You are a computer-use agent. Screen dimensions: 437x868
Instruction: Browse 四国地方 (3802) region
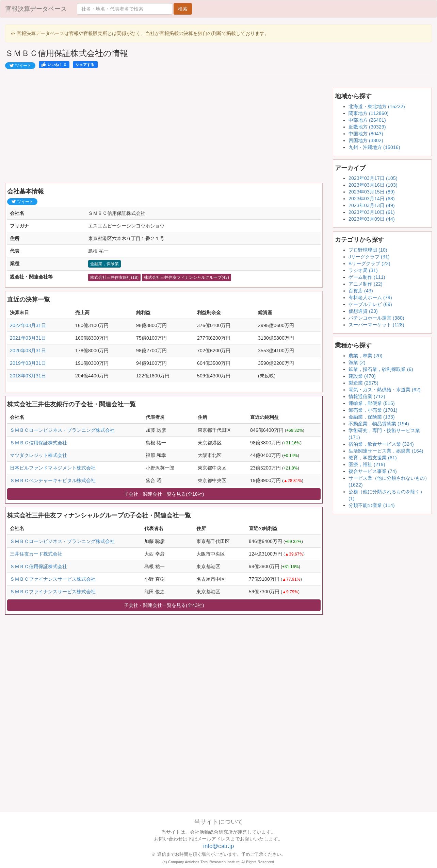coord(366,140)
